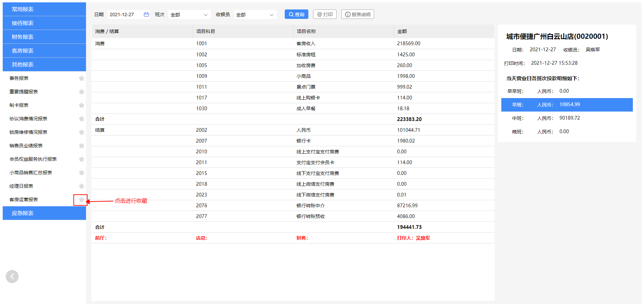This screenshot has height=304, width=644.
Task: Star the 制卡报表 report
Action: click(x=81, y=105)
